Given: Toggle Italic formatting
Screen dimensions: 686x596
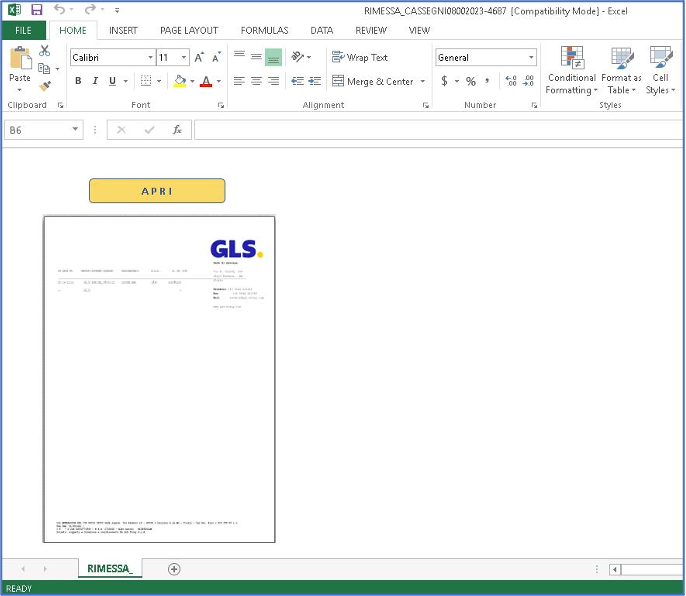Looking at the screenshot, I should (95, 81).
